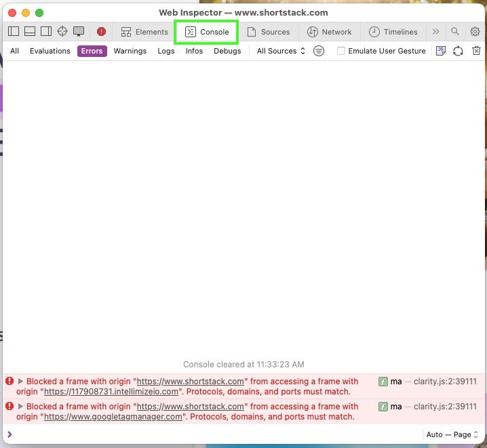Open shortstack.com link in second error
The width and height of the screenshot is (487, 448).
point(191,407)
